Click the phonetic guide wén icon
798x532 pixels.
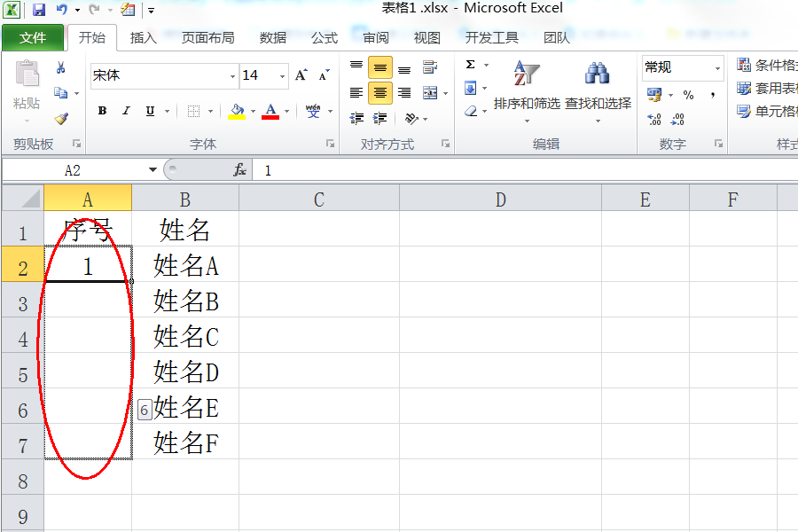pyautogui.click(x=313, y=111)
